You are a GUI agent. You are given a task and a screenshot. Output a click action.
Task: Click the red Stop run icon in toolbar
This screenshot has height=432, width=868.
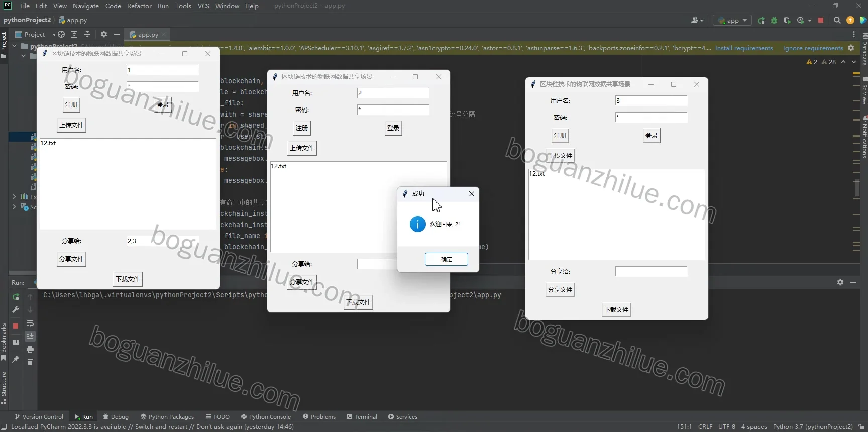click(x=821, y=21)
